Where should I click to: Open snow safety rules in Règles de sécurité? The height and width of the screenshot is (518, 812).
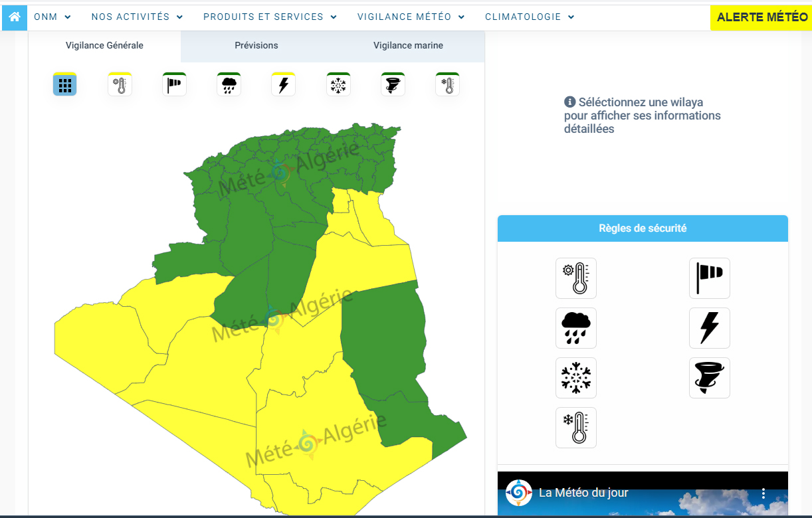(576, 378)
